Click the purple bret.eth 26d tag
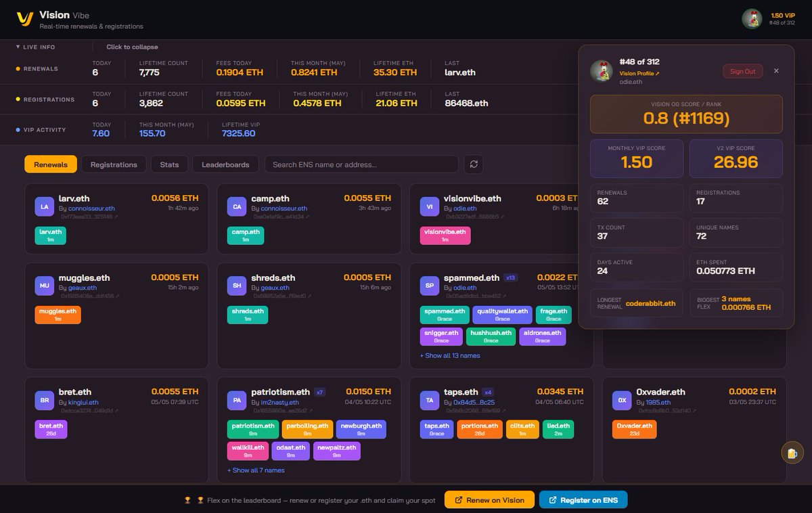 (51, 429)
